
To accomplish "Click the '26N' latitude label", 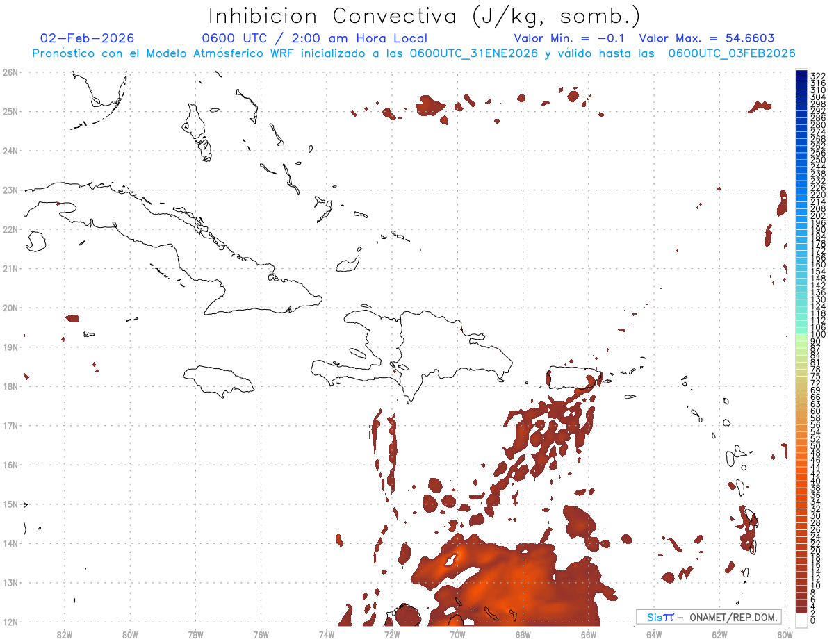I will point(10,72).
